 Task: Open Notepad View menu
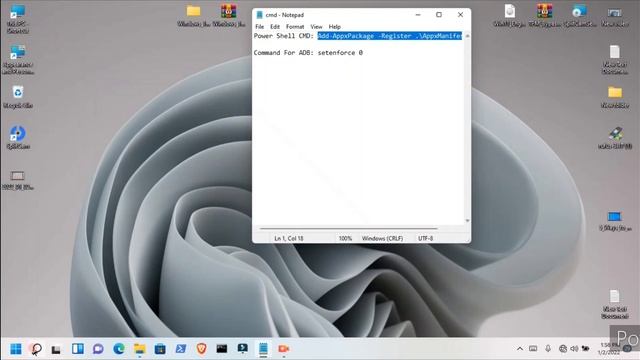316,27
